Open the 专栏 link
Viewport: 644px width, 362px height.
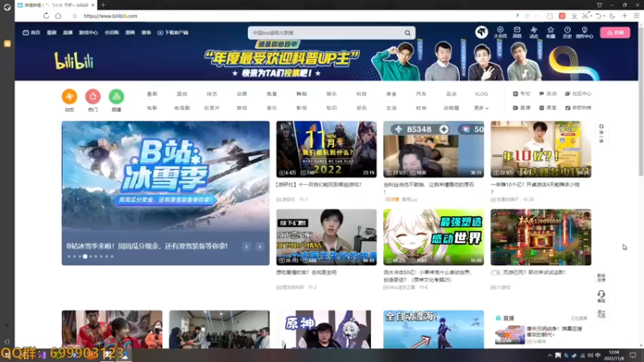click(x=522, y=94)
